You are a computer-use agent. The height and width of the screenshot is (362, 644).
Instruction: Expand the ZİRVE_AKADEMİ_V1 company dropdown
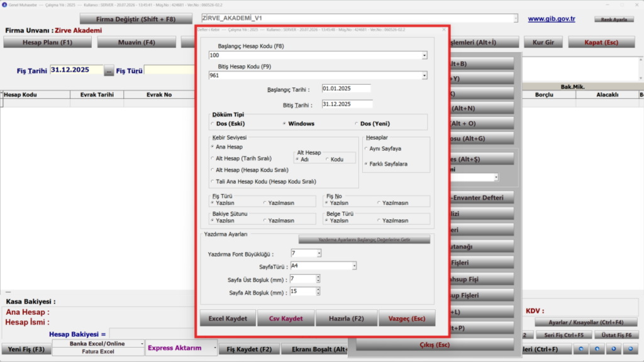pyautogui.click(x=516, y=18)
